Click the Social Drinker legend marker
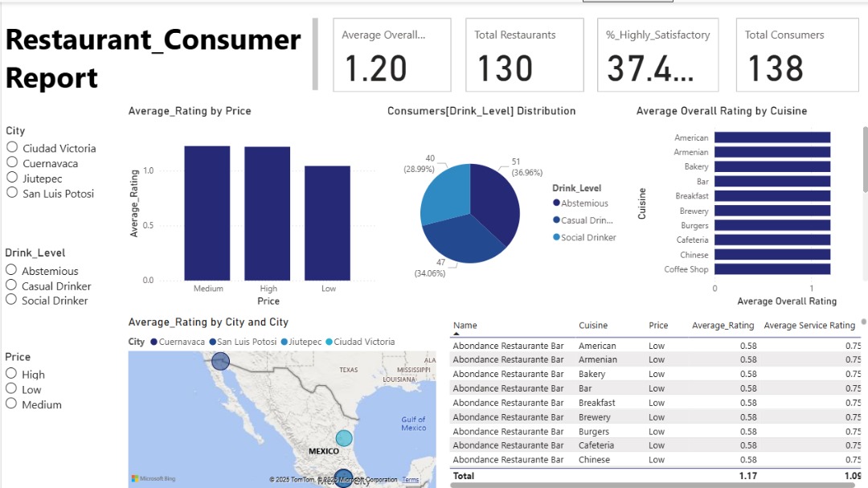The height and width of the screenshot is (488, 868). point(555,237)
